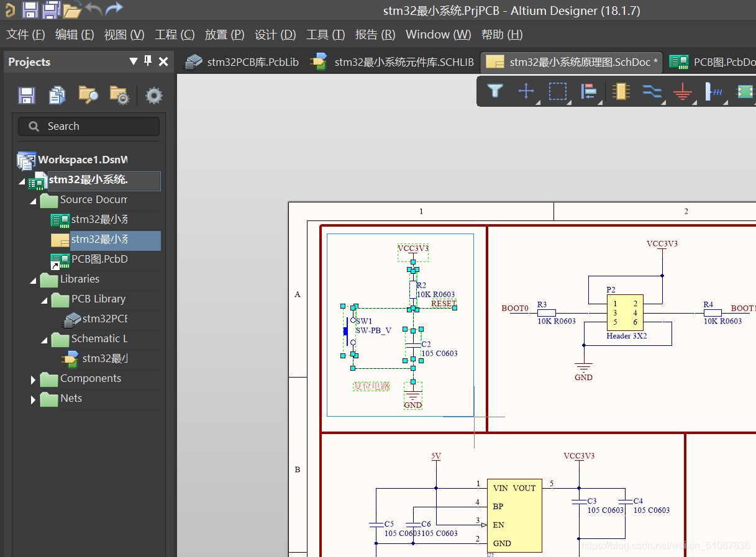
Task: Click the selection filter funnel icon
Action: coord(494,92)
